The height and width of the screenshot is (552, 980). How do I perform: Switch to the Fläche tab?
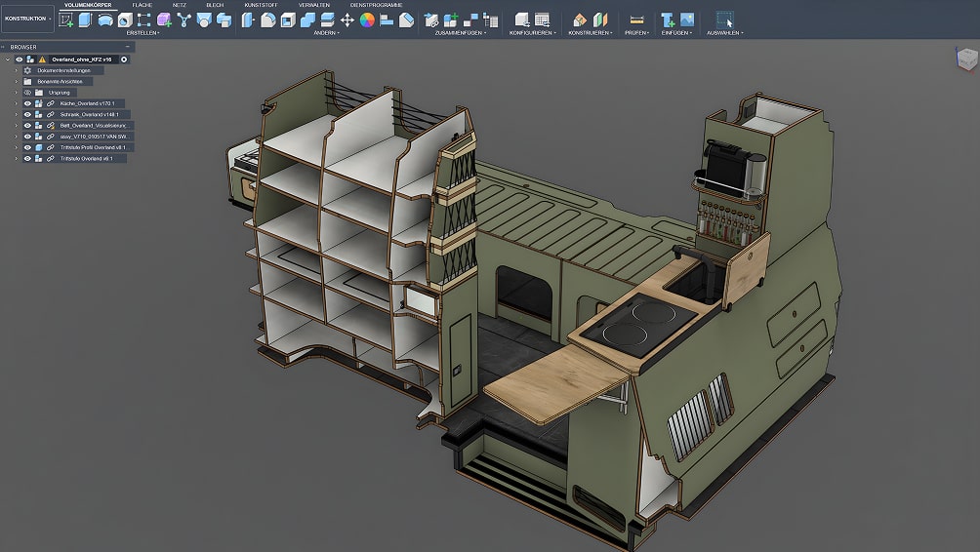coord(143,5)
